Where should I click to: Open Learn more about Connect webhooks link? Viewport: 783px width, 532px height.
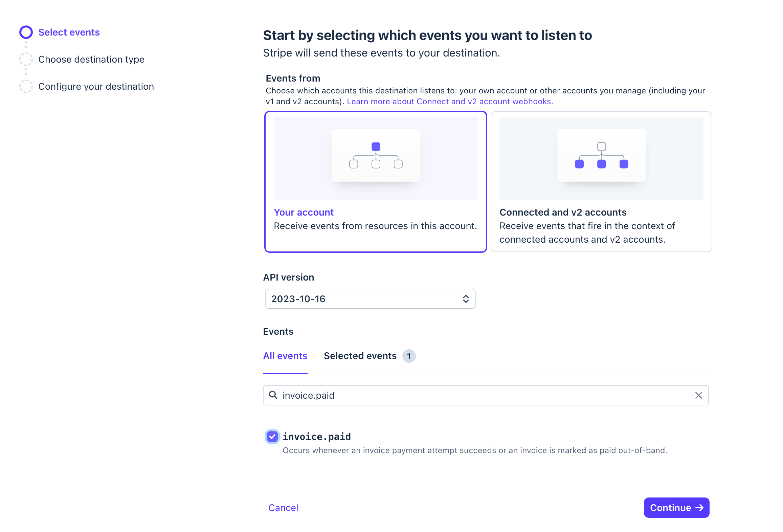point(450,102)
